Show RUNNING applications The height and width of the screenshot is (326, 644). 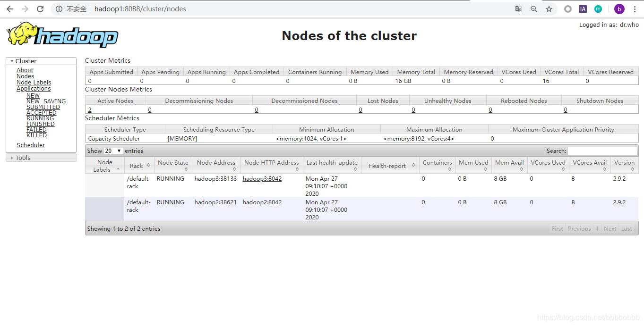point(40,118)
